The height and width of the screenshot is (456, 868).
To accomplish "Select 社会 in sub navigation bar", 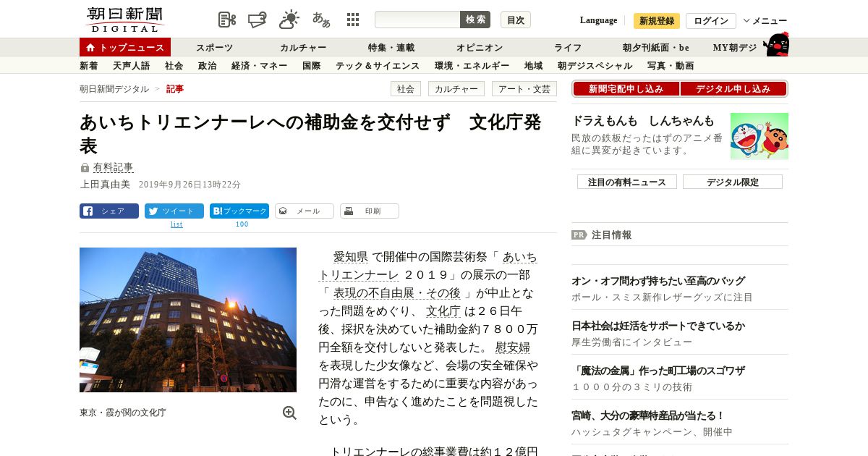I will pos(174,66).
